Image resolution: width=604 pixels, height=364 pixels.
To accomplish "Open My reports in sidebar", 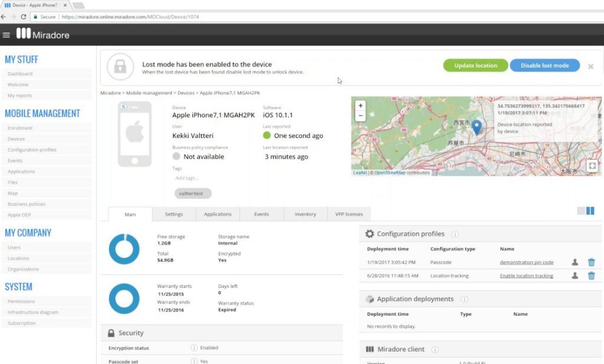I will coord(47,96).
